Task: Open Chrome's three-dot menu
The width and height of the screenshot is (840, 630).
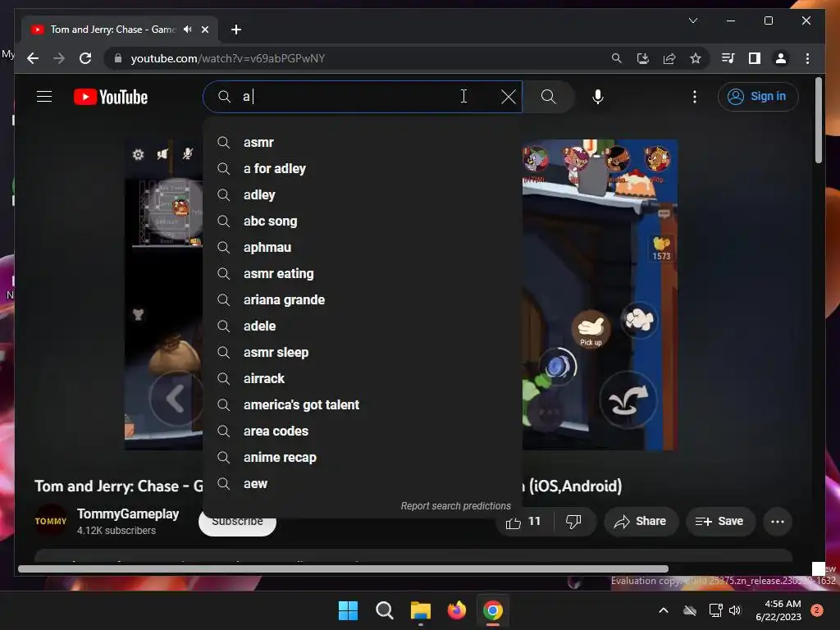Action: 807,58
